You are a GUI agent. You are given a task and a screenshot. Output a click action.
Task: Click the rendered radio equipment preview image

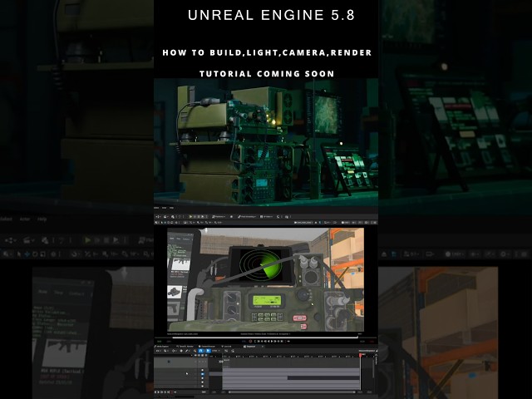point(266,141)
